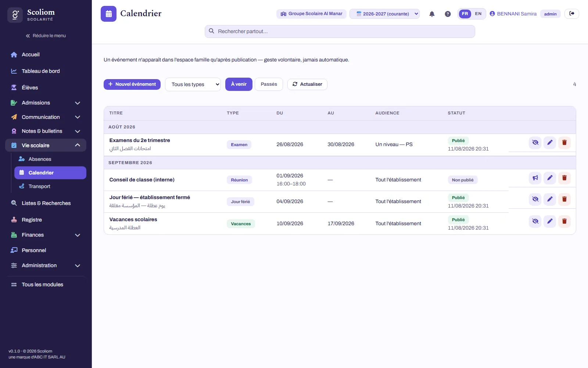Expand the Notes & bulletins menu
This screenshot has width=588, height=368.
coord(46,131)
